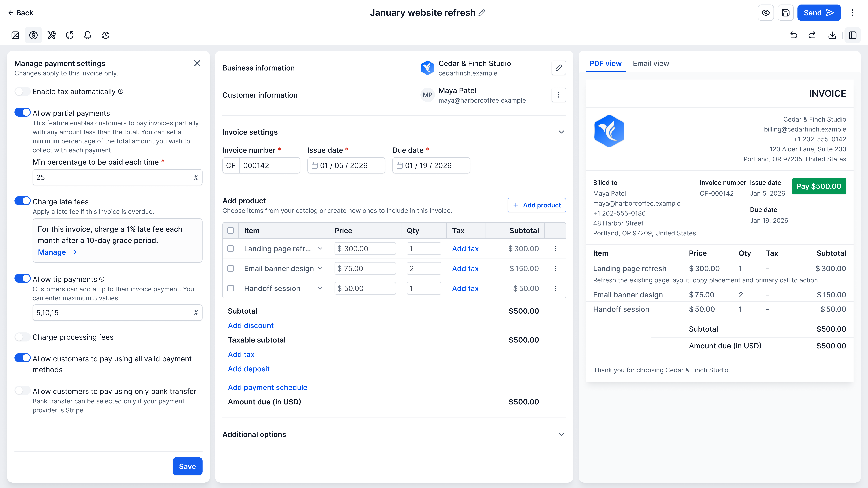The image size is (868, 488).
Task: Open customer information three-dot menu
Action: [x=559, y=95]
